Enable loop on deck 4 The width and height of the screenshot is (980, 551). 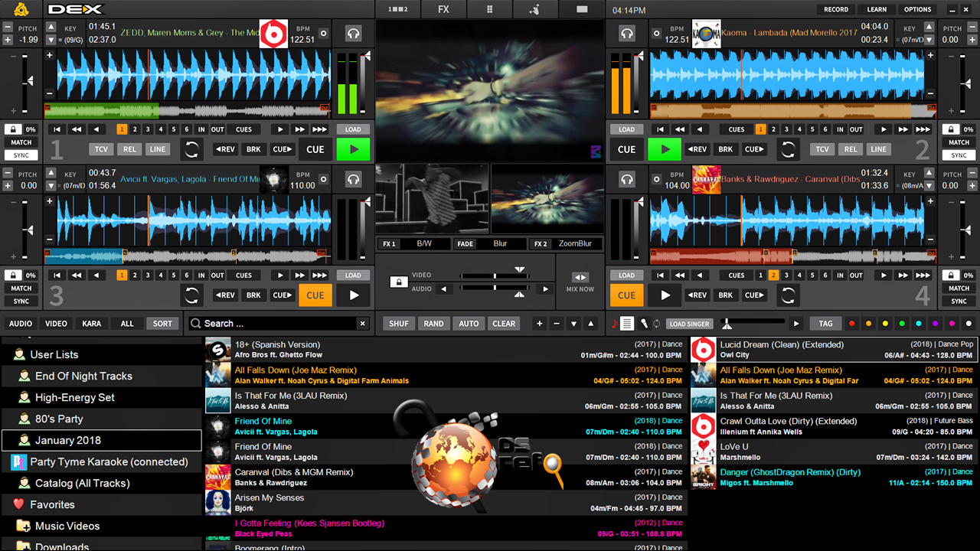788,295
